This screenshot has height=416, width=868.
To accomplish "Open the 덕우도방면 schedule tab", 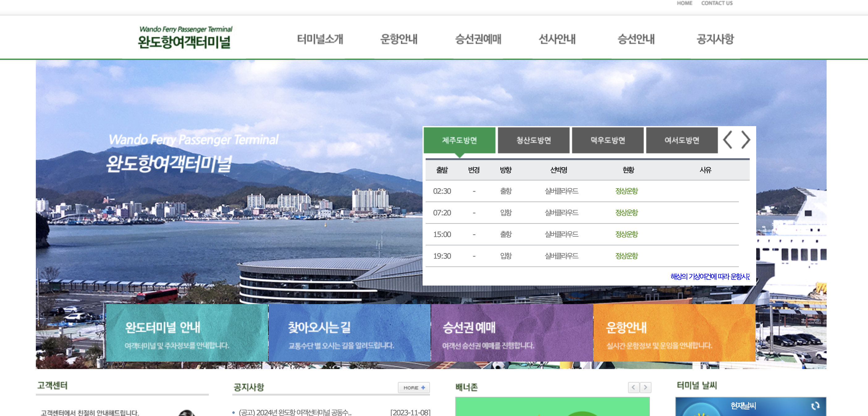I will pos(608,140).
